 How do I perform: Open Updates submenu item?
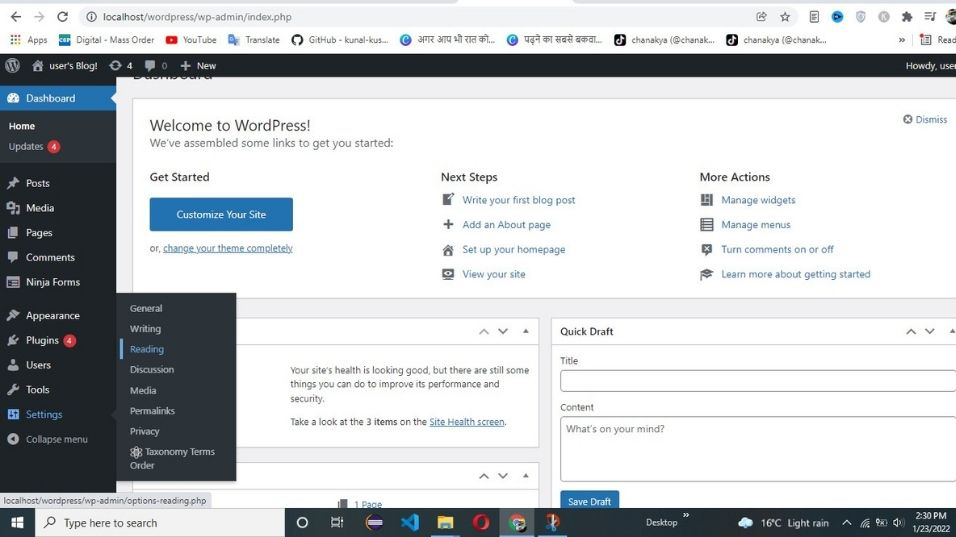pyautogui.click(x=34, y=146)
